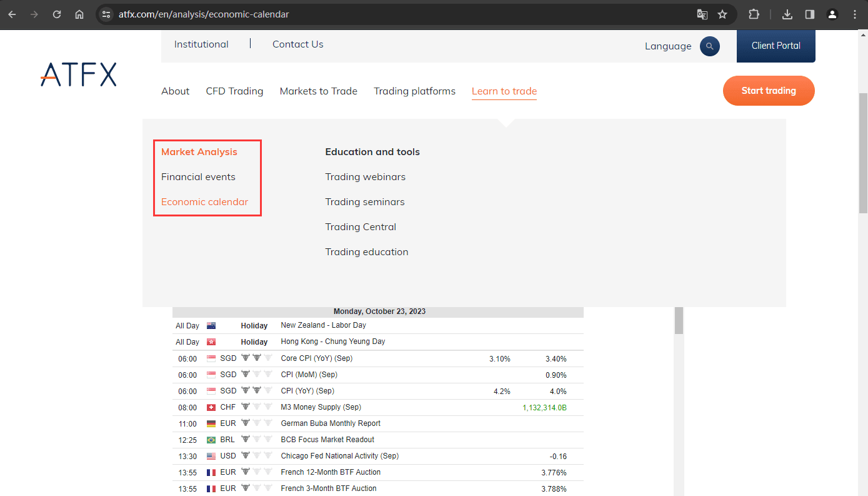The height and width of the screenshot is (496, 868).
Task: Click Education and tools heading
Action: click(372, 152)
